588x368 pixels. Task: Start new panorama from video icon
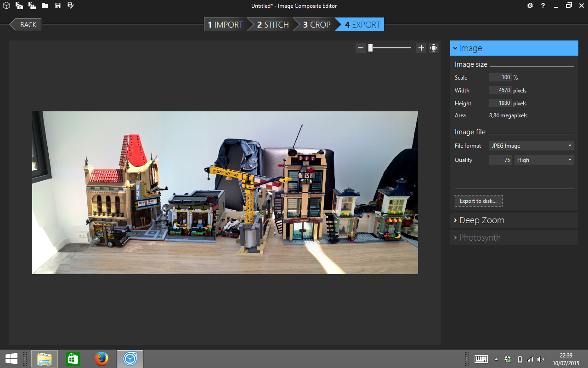coord(32,6)
